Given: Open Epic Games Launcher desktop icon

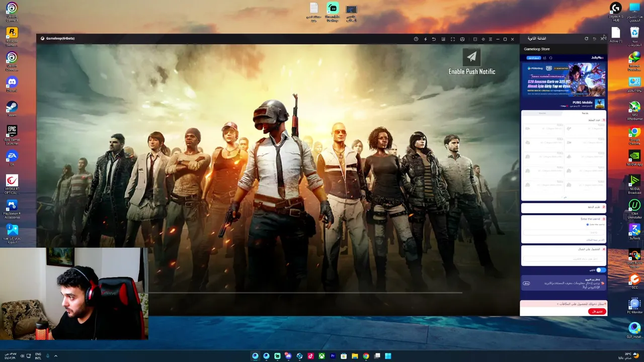Looking at the screenshot, I should [12, 135].
